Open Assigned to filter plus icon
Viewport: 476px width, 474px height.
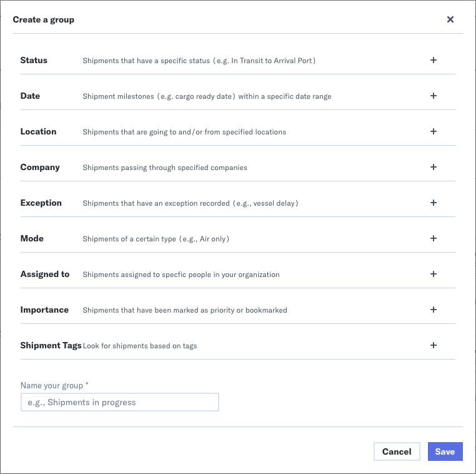[434, 275]
